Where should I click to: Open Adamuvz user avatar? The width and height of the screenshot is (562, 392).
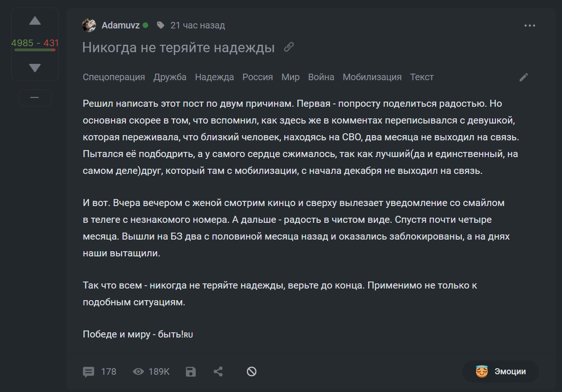(x=89, y=25)
